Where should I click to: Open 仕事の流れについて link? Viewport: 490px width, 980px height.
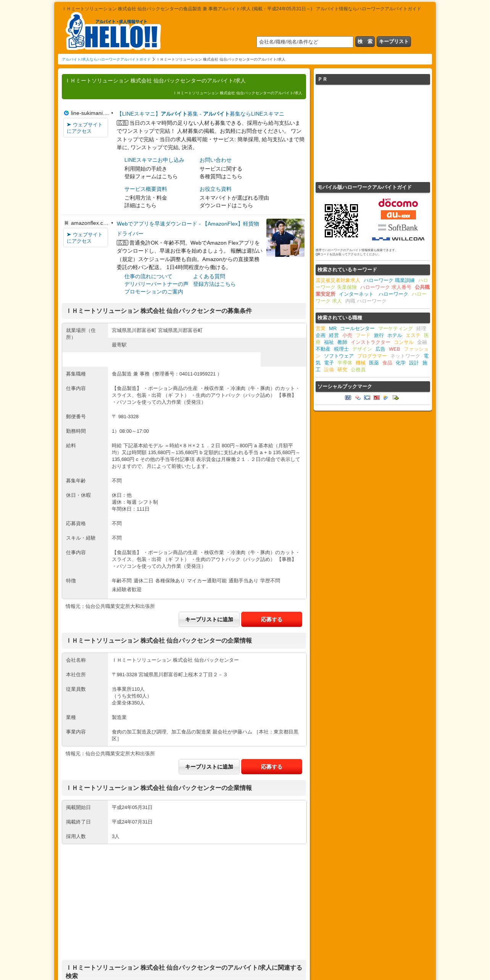pyautogui.click(x=148, y=276)
